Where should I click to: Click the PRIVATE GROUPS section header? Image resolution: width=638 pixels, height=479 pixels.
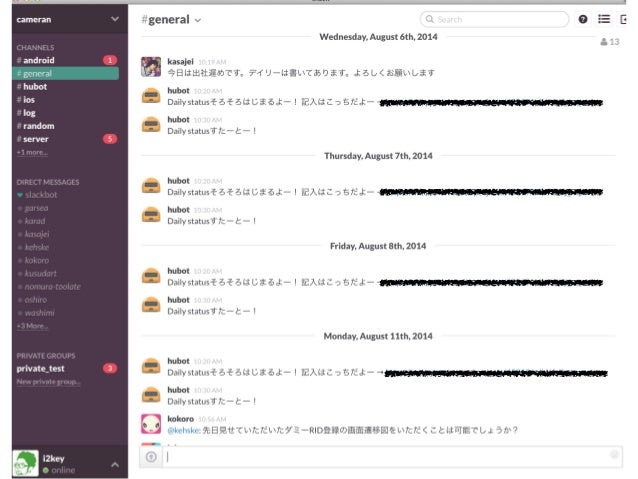(46, 356)
